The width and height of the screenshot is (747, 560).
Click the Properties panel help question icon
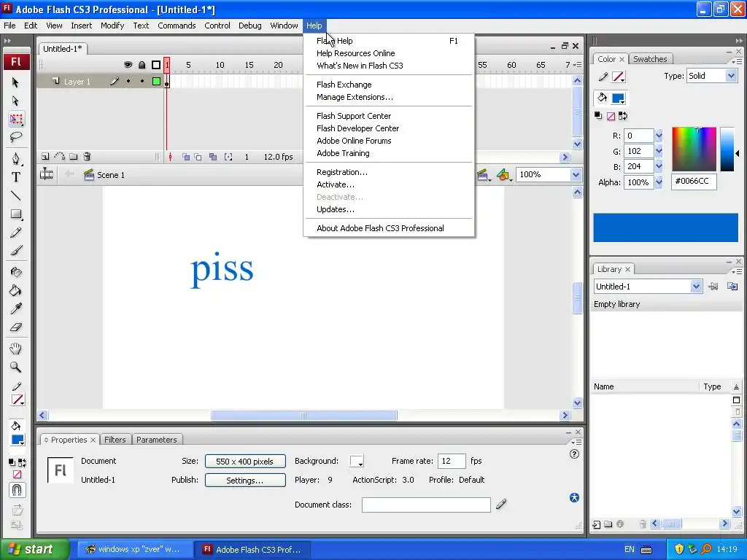coord(575,454)
